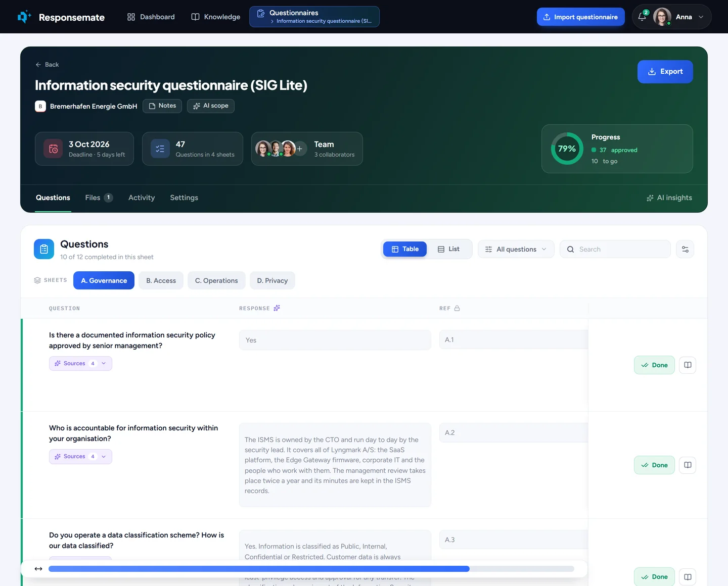This screenshot has width=728, height=586.
Task: Toggle Done status for question A.2
Action: tap(654, 465)
